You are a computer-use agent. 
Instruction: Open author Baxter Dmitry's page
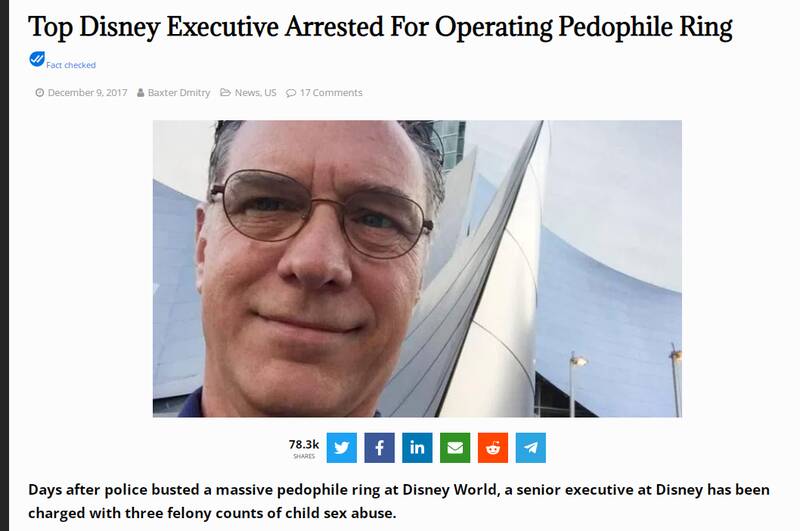pyautogui.click(x=179, y=92)
